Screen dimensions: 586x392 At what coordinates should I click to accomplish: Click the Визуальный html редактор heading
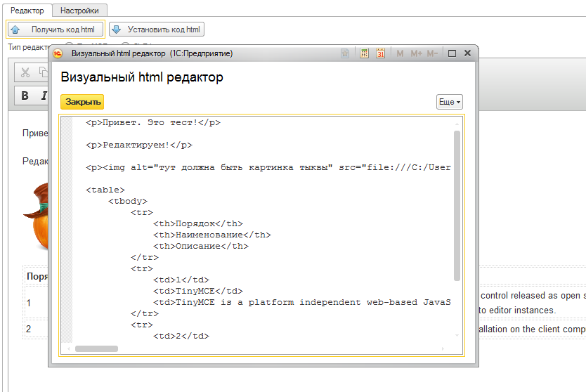tap(142, 77)
